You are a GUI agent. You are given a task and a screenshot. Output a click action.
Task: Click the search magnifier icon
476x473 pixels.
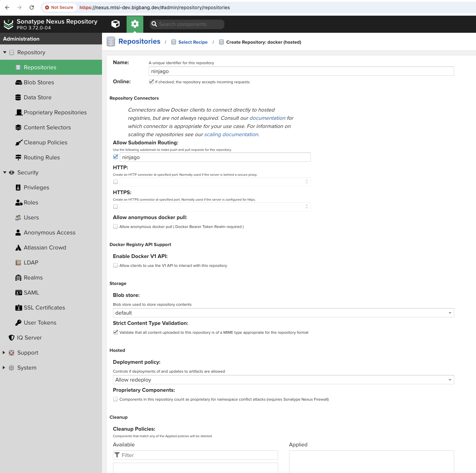[154, 24]
